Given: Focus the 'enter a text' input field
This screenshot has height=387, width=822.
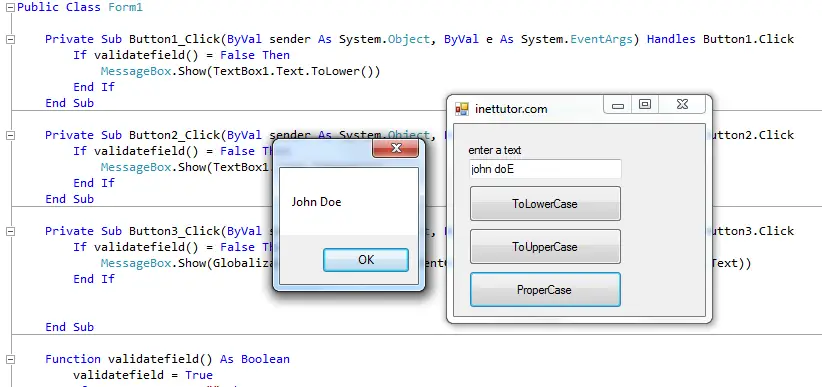Looking at the screenshot, I should click(545, 169).
